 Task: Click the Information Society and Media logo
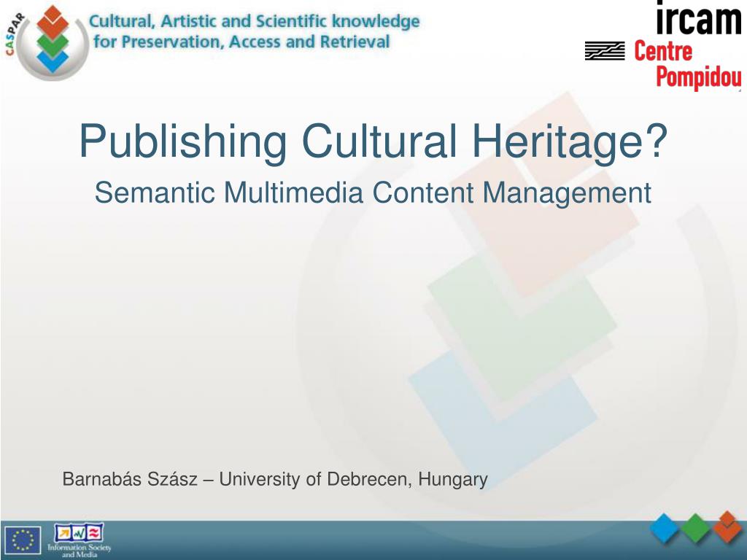click(79, 540)
